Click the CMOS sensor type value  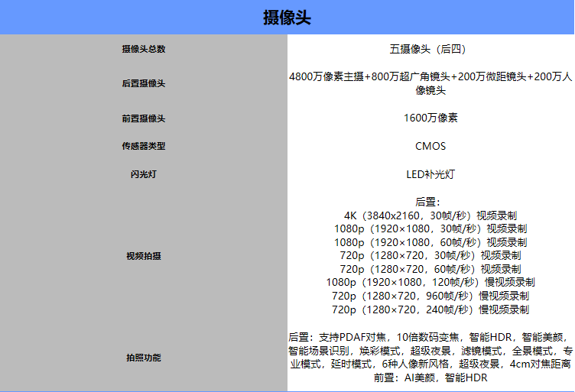pos(430,146)
